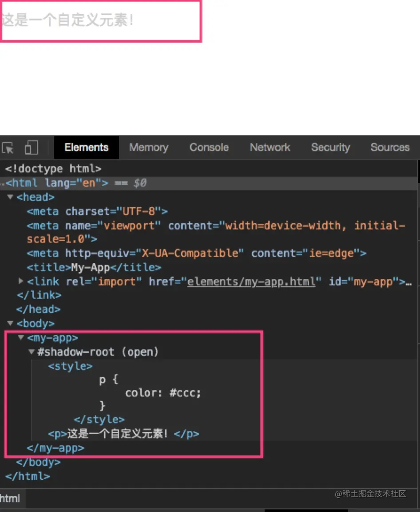The width and height of the screenshot is (420, 512).
Task: Click the "p {" selector text
Action: [x=109, y=379]
